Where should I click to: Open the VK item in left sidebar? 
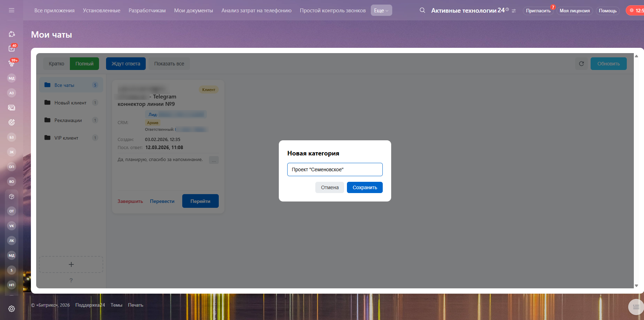(x=12, y=226)
